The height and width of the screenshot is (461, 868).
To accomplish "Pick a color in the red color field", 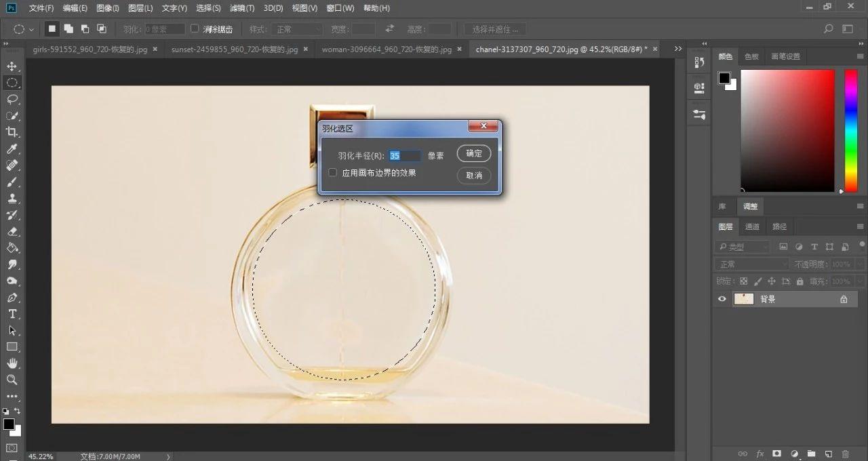I will (x=787, y=130).
